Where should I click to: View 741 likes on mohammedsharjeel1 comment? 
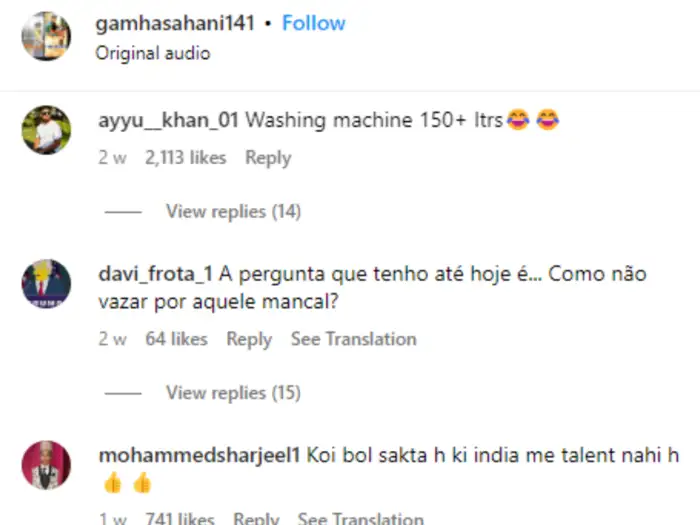[180, 519]
